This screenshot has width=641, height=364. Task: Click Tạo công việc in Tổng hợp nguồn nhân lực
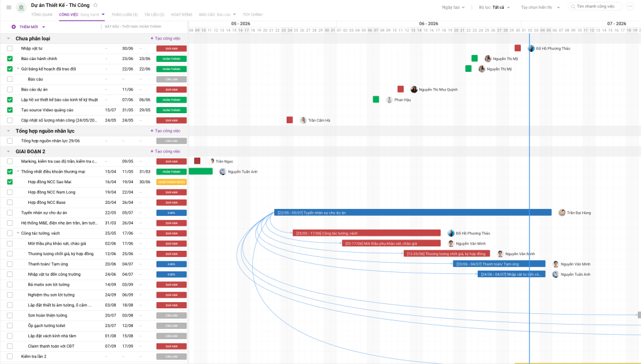165,131
